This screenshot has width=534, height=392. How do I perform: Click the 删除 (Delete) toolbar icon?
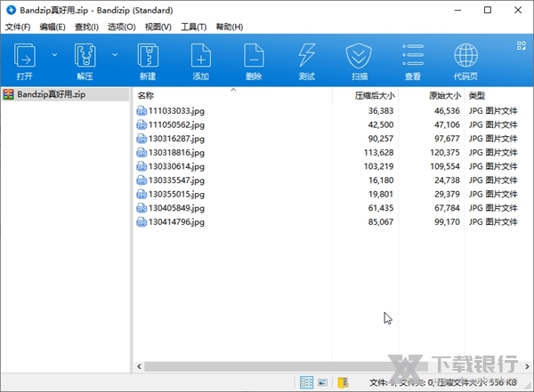point(254,58)
